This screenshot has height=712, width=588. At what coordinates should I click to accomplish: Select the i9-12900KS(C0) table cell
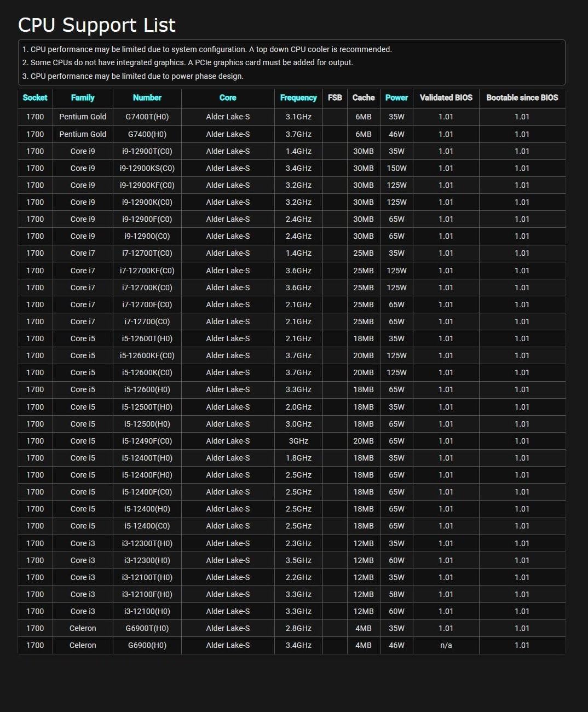(147, 168)
